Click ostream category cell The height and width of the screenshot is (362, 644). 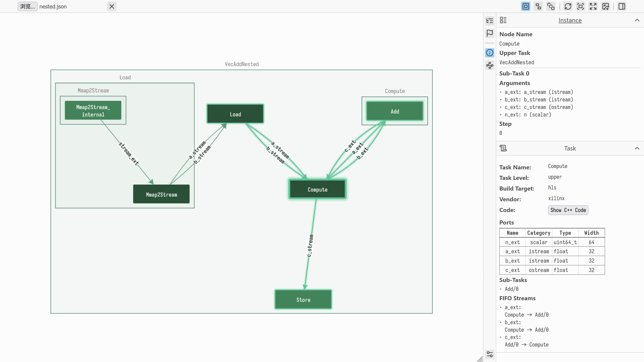[539, 270]
